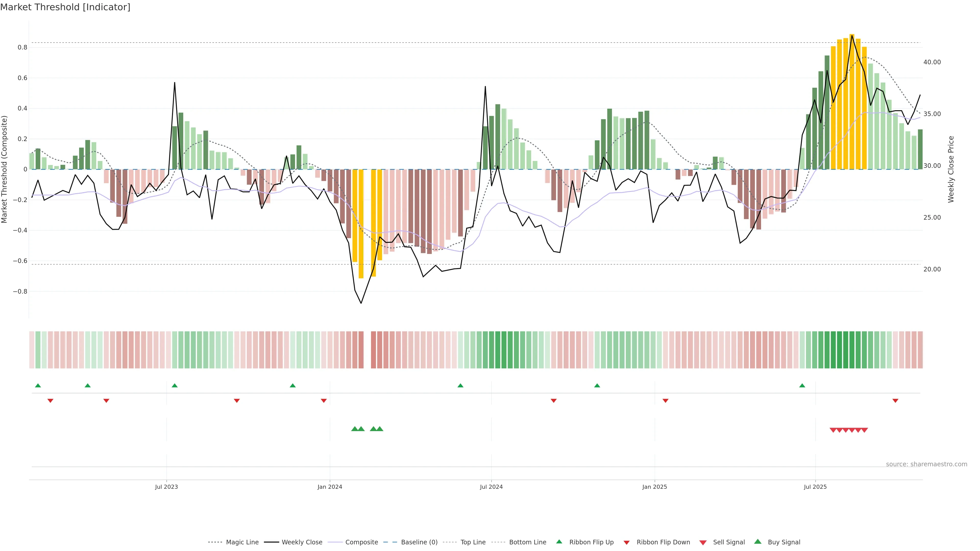Click the Baseline (0) legend entry
Screen dimensions: 980x551
(x=419, y=542)
